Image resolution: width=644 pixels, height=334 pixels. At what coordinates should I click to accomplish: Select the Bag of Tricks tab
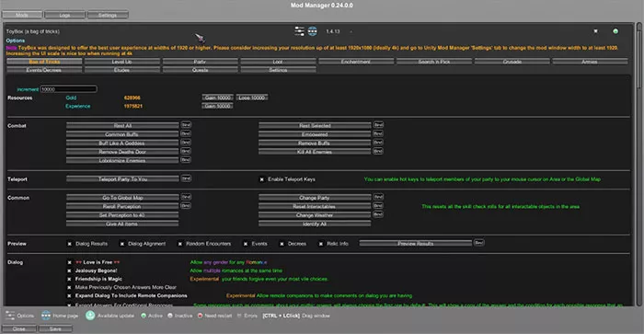(44, 62)
